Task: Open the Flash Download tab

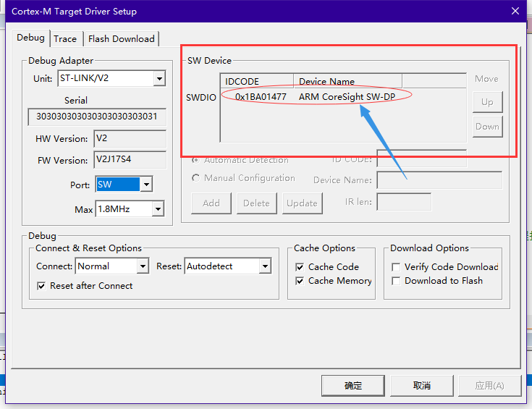Action: [x=121, y=39]
